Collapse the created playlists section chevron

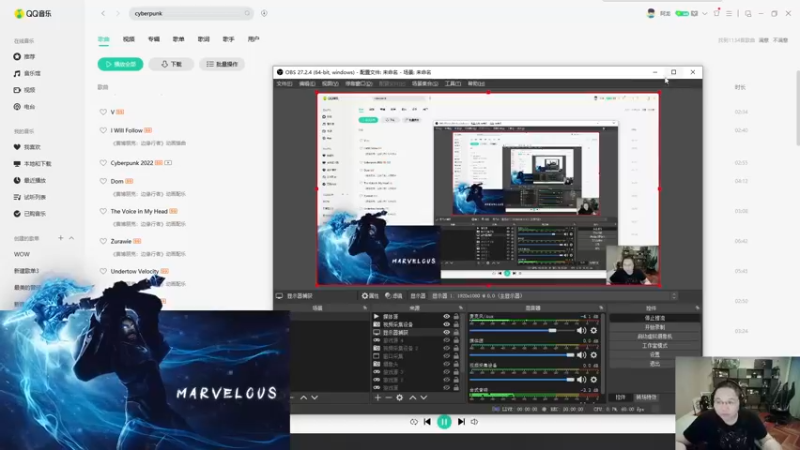[71, 238]
